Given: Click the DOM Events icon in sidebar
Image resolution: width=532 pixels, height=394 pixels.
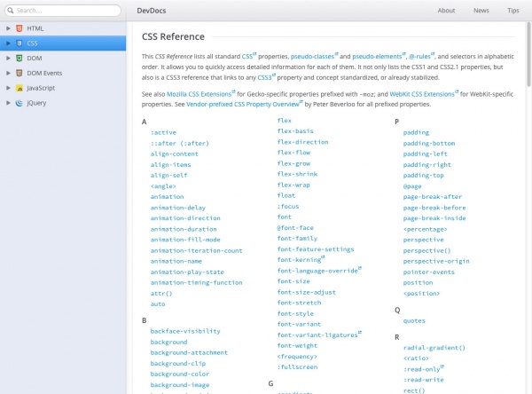Looking at the screenshot, I should coord(19,73).
